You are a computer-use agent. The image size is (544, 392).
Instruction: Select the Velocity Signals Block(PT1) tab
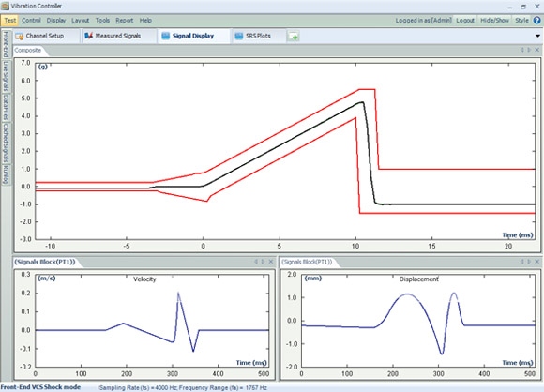pos(45,262)
